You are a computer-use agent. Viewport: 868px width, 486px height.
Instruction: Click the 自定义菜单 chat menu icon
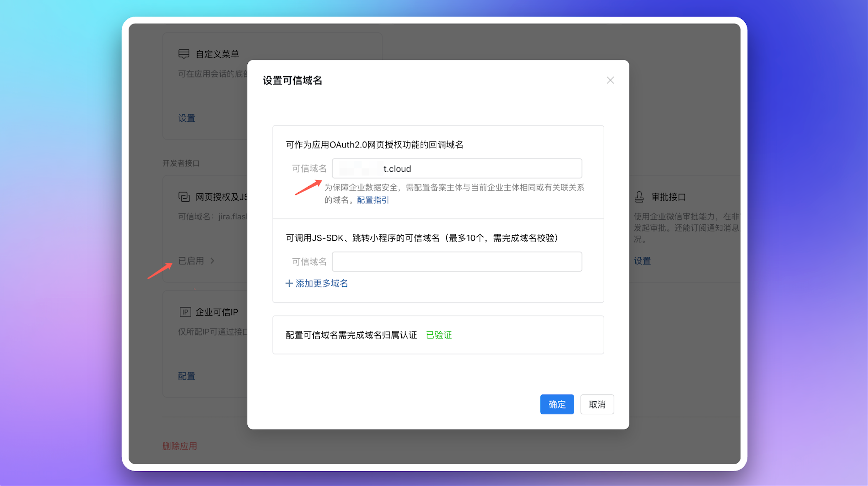point(184,54)
